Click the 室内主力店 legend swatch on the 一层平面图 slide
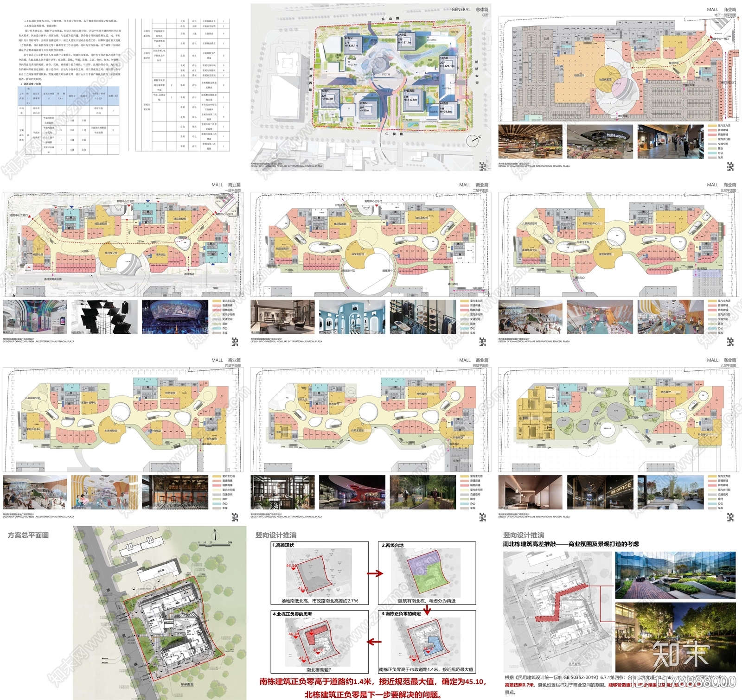 click(x=216, y=301)
